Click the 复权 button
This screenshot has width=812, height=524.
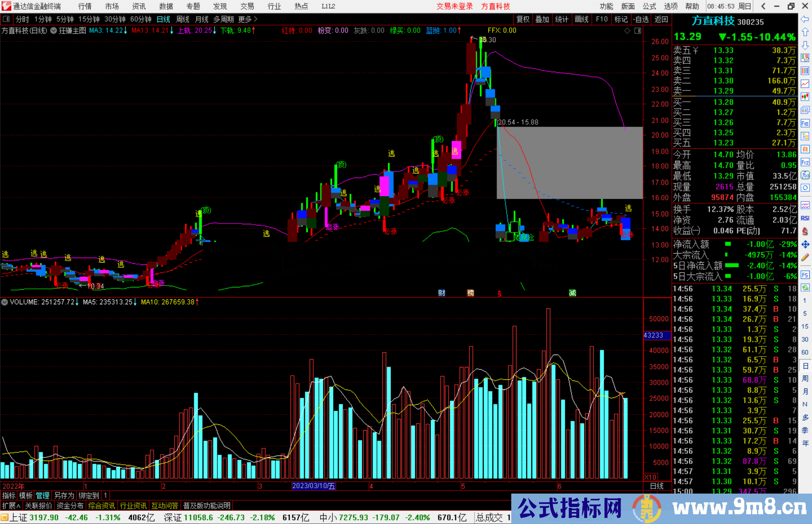click(x=523, y=19)
